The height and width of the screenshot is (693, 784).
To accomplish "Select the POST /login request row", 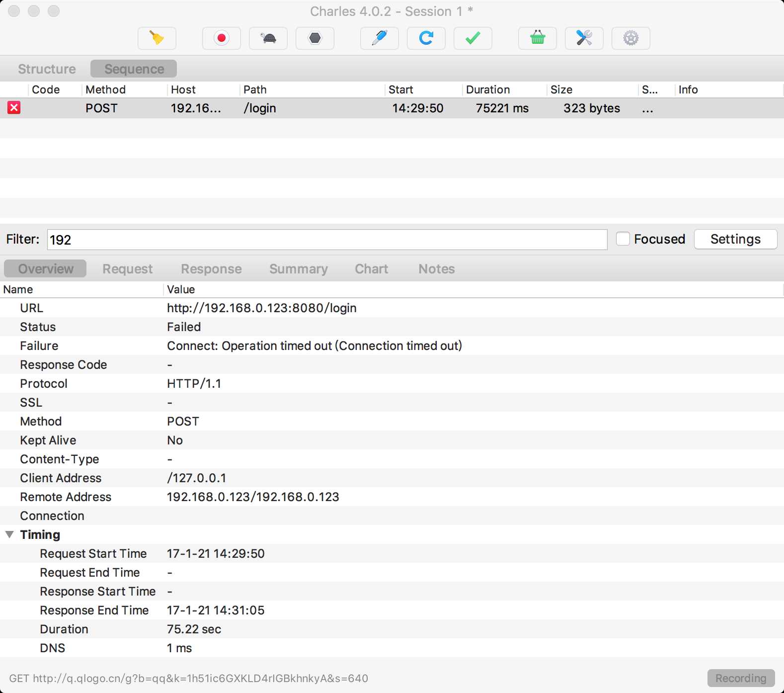I will 392,108.
